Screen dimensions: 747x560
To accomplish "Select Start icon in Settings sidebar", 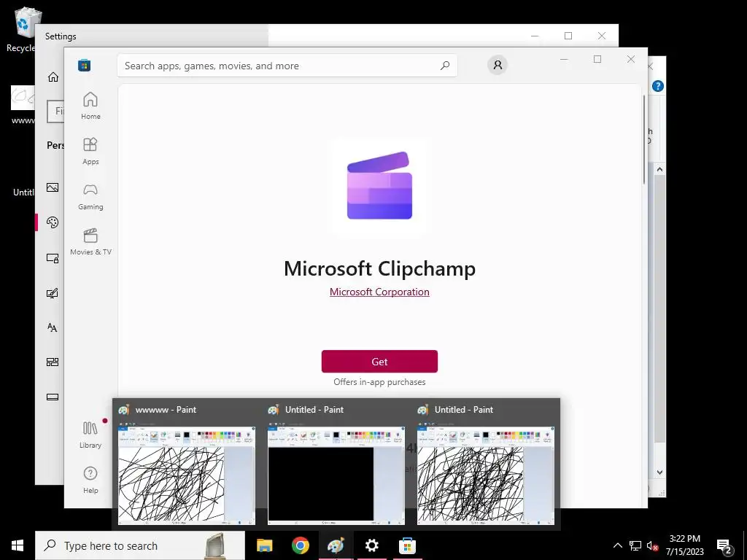I will click(x=53, y=362).
